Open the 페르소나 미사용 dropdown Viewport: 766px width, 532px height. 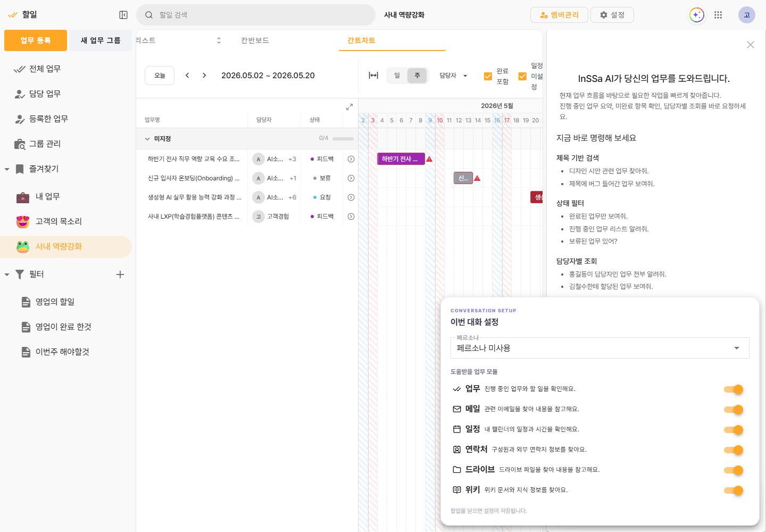(600, 348)
